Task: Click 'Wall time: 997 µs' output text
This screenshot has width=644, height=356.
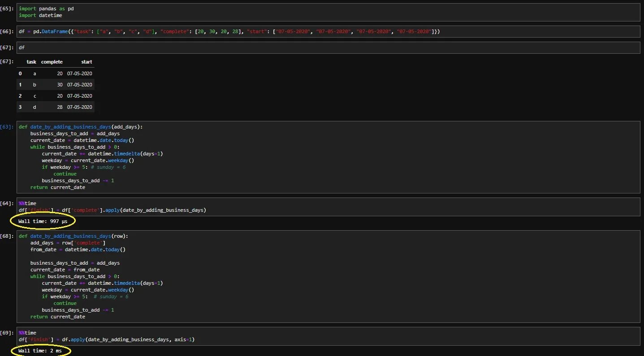Action: [43, 221]
